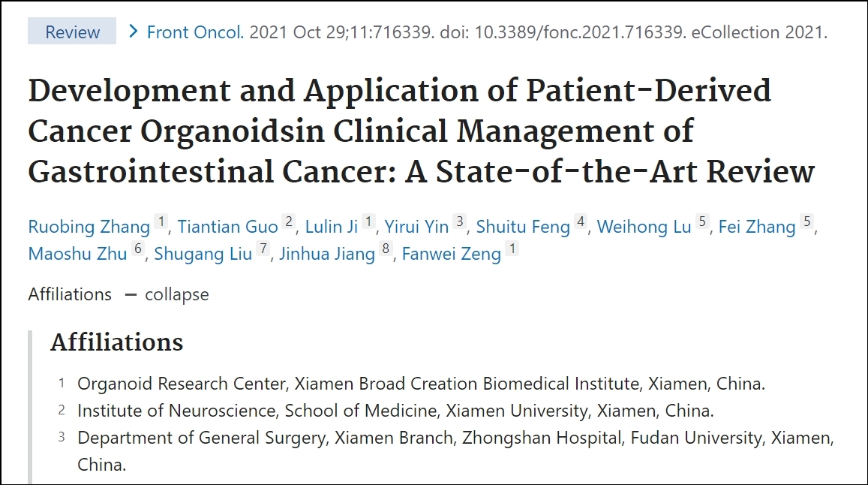The height and width of the screenshot is (485, 868).
Task: Open author Shugang Liu's link
Action: click(x=203, y=254)
